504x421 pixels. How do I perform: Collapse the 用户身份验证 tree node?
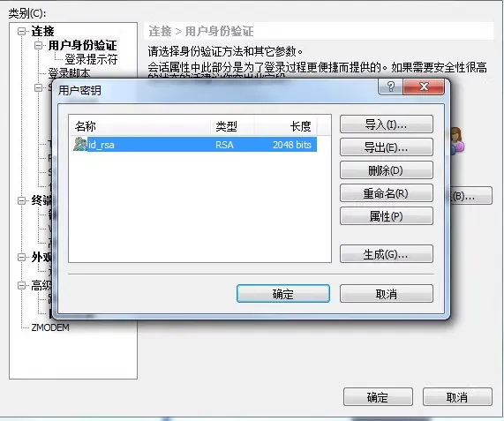point(38,45)
